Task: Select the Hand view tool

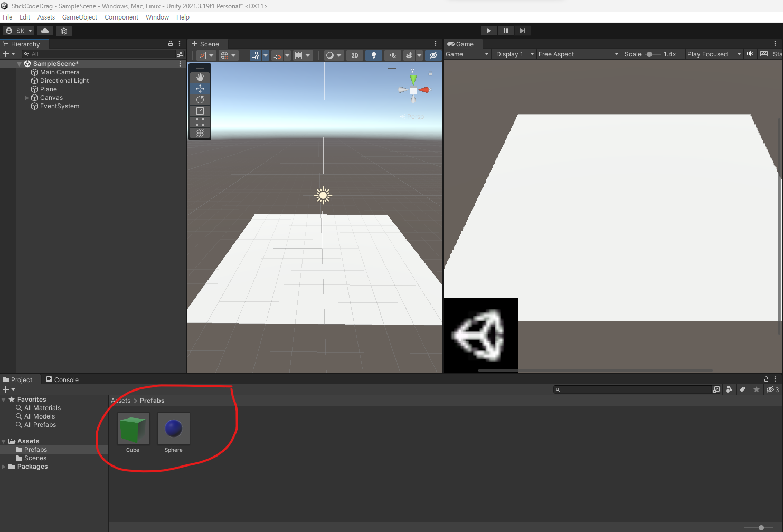Action: (x=200, y=78)
